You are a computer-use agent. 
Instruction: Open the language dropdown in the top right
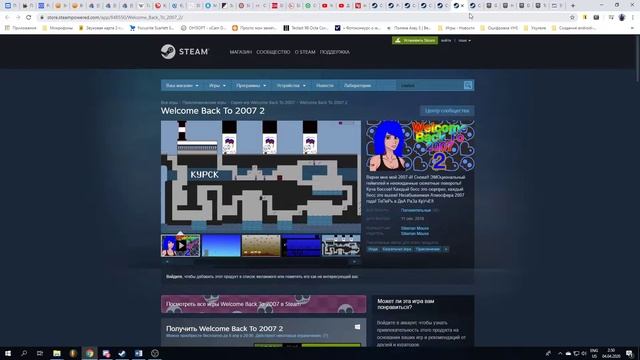(464, 40)
